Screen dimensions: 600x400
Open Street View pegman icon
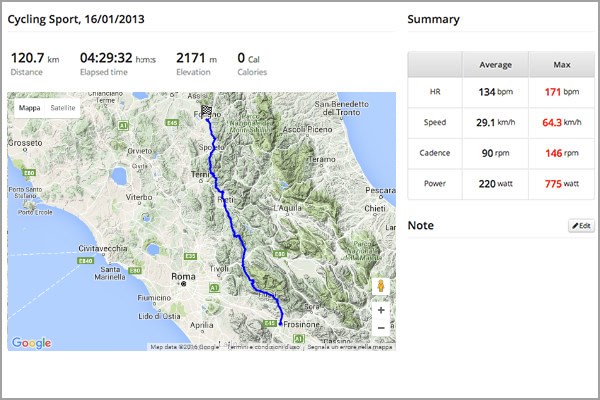pyautogui.click(x=381, y=286)
